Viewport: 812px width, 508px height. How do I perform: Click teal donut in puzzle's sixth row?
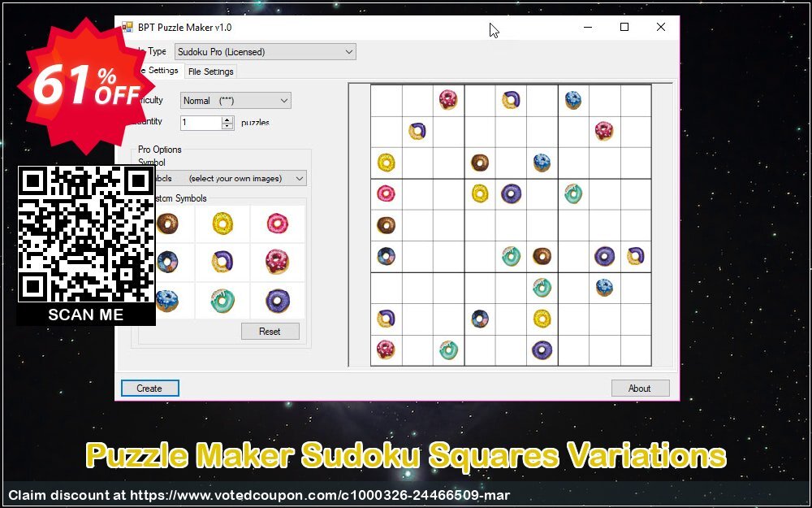[511, 256]
